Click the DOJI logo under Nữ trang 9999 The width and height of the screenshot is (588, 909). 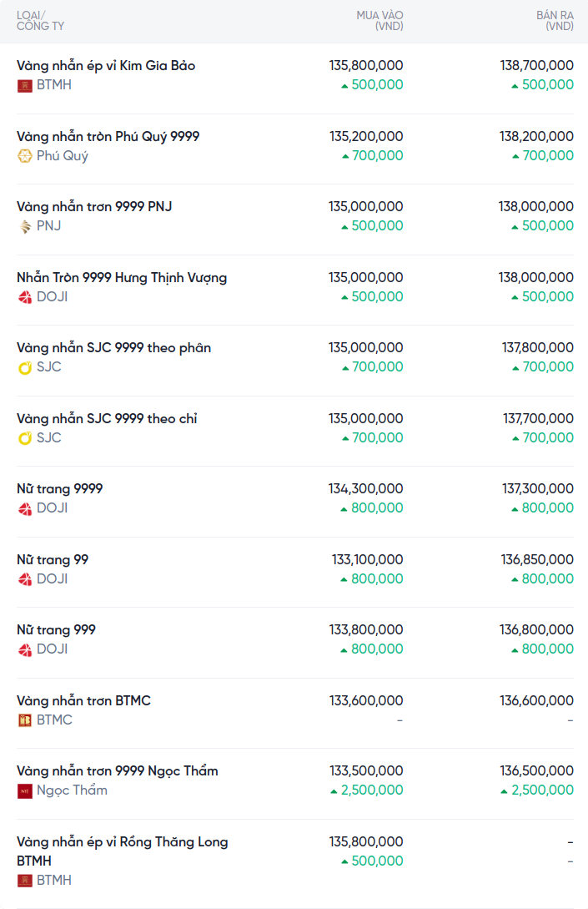coord(25,508)
